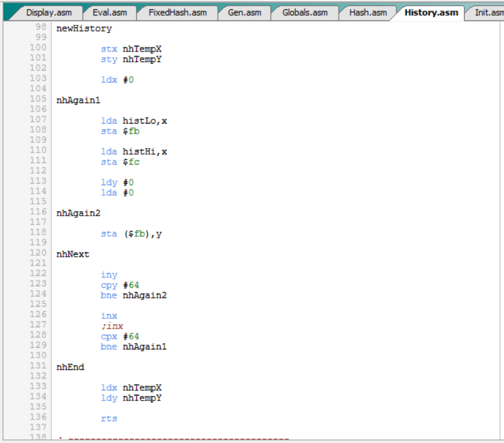Open the Eval.asm tab
Screen dimensions: 504x443
coord(110,13)
